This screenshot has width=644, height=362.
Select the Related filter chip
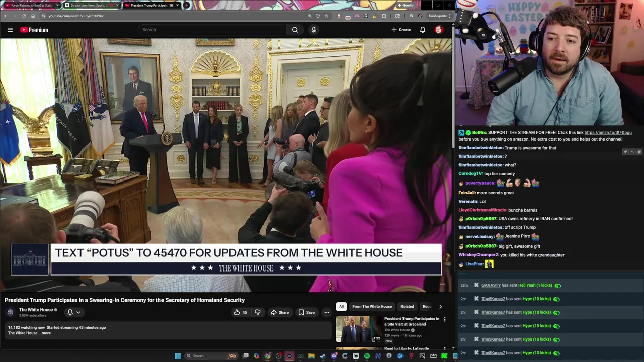(407, 306)
